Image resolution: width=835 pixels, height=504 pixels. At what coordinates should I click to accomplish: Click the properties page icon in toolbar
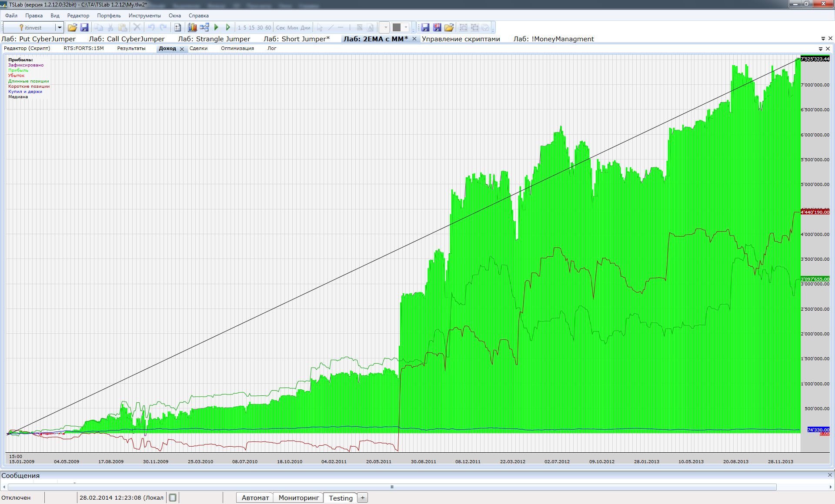point(177,27)
